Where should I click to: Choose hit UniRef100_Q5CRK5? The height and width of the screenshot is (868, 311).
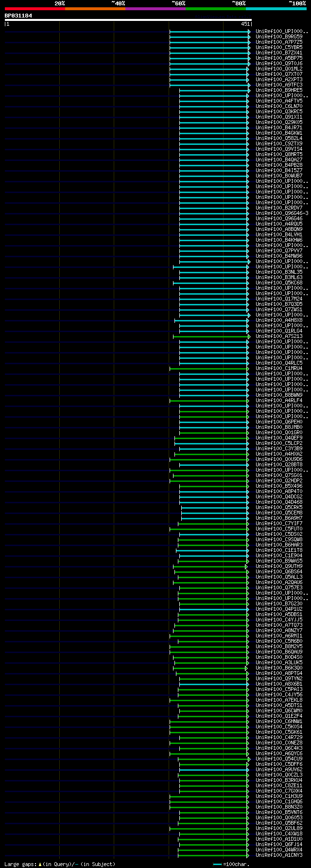279,507
